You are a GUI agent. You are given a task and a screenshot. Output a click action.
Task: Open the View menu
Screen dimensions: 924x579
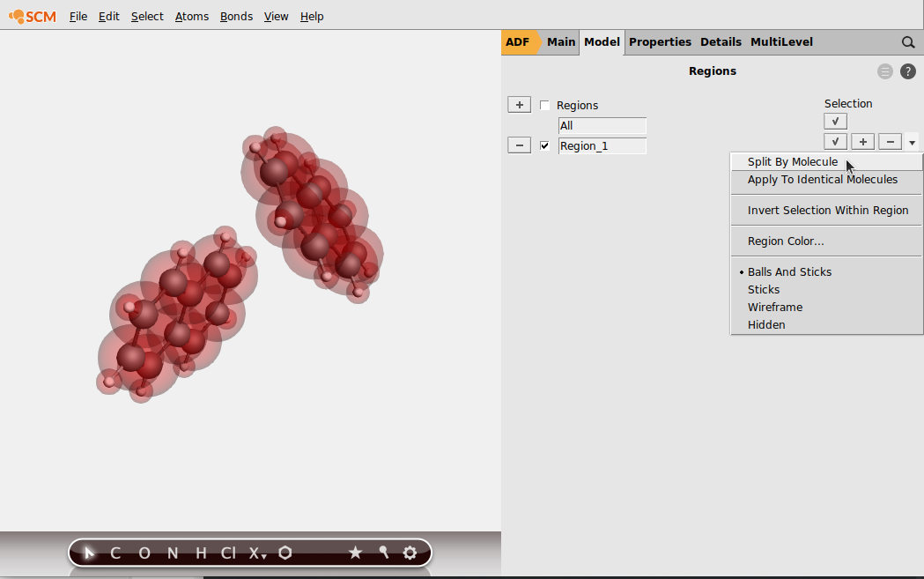277,17
